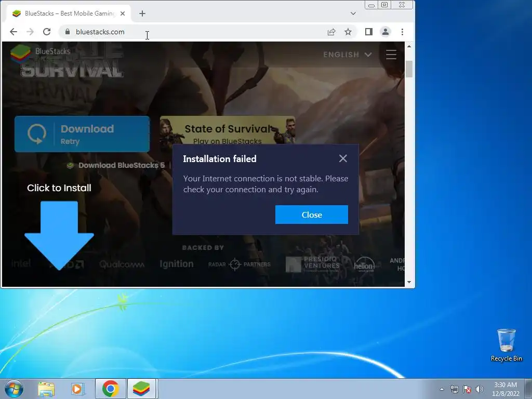
Task: Click the volume speaker tray icon
Action: pyautogui.click(x=479, y=389)
